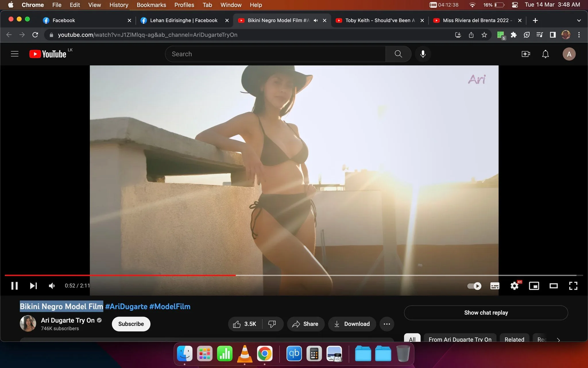Open YouTube notifications bell
Viewport: 588px width, 368px height.
545,54
